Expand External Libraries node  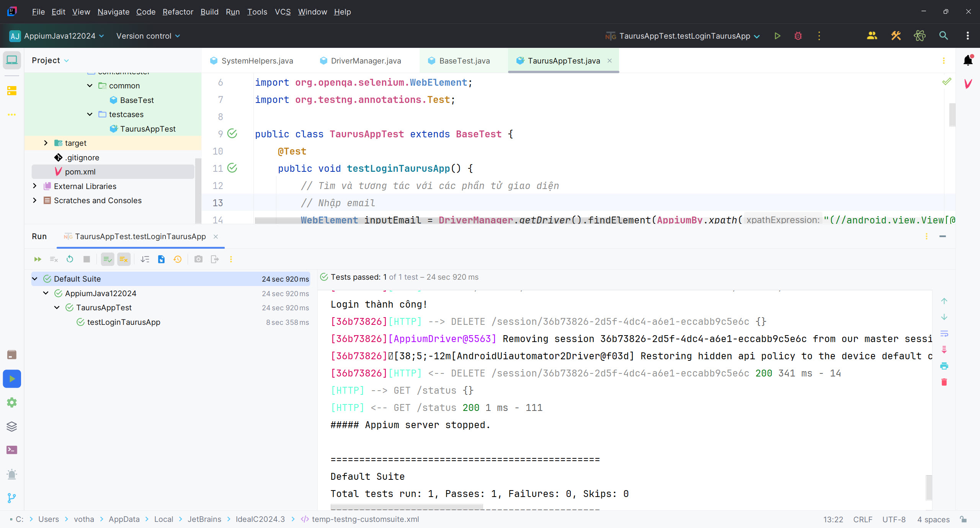[x=34, y=186]
